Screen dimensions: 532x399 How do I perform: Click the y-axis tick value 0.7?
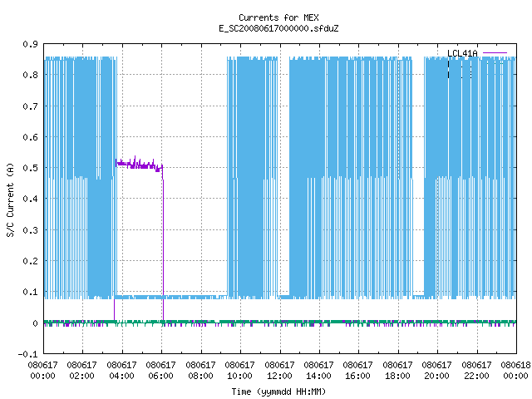pyautogui.click(x=30, y=106)
